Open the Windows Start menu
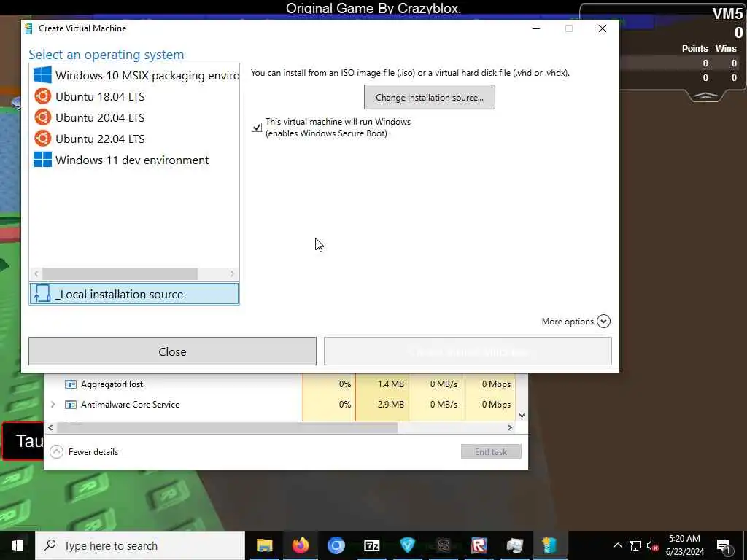 (18, 545)
